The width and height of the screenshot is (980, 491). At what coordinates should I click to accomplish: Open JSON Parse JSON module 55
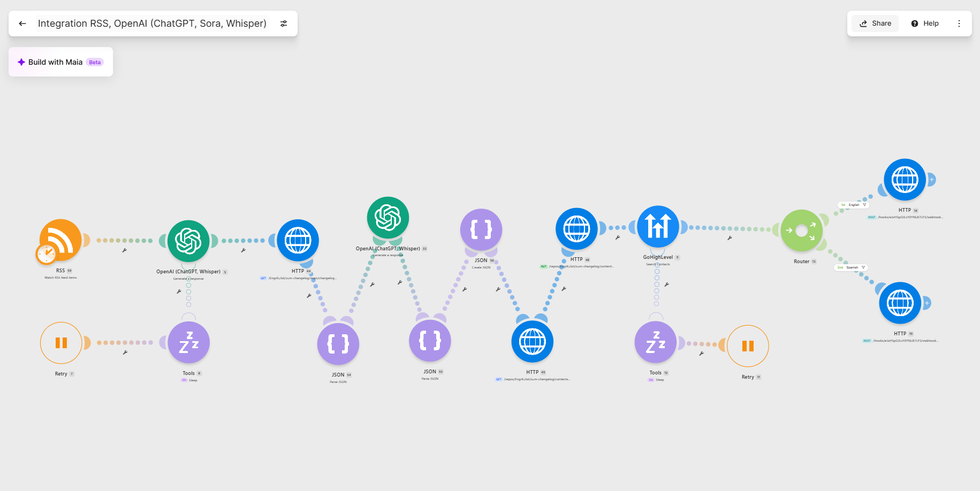[x=430, y=341]
